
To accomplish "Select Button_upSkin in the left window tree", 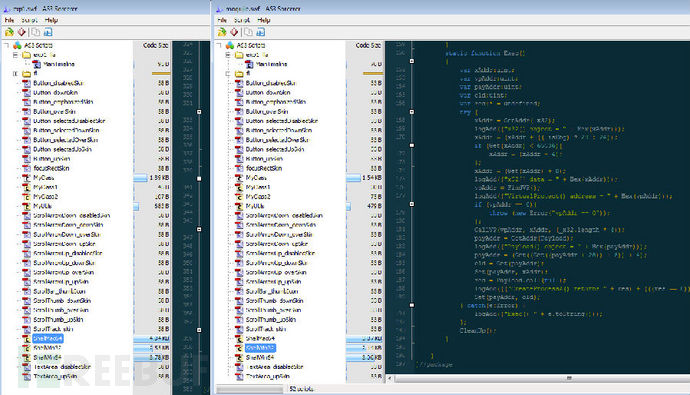I will click(51, 159).
